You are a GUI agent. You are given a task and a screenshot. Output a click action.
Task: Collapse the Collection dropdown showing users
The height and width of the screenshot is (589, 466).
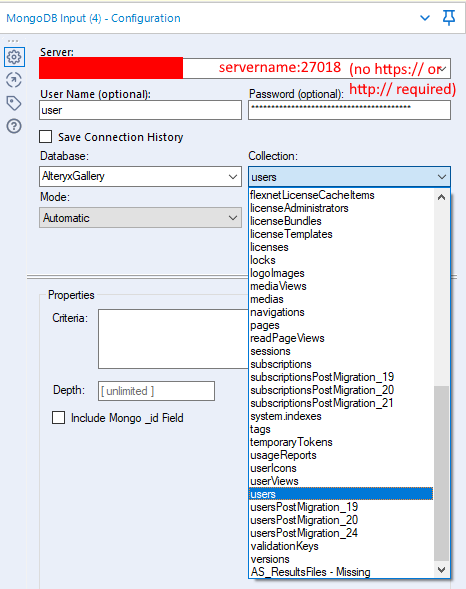[x=349, y=177]
